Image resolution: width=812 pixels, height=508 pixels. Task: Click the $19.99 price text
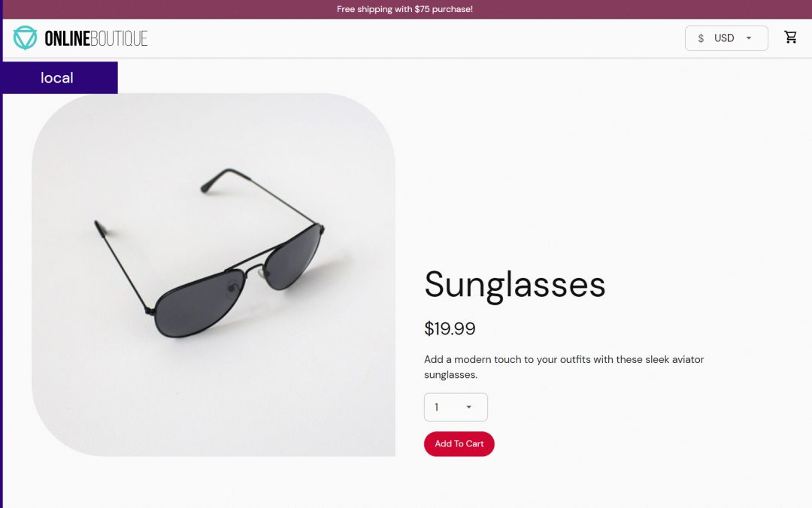click(x=450, y=328)
